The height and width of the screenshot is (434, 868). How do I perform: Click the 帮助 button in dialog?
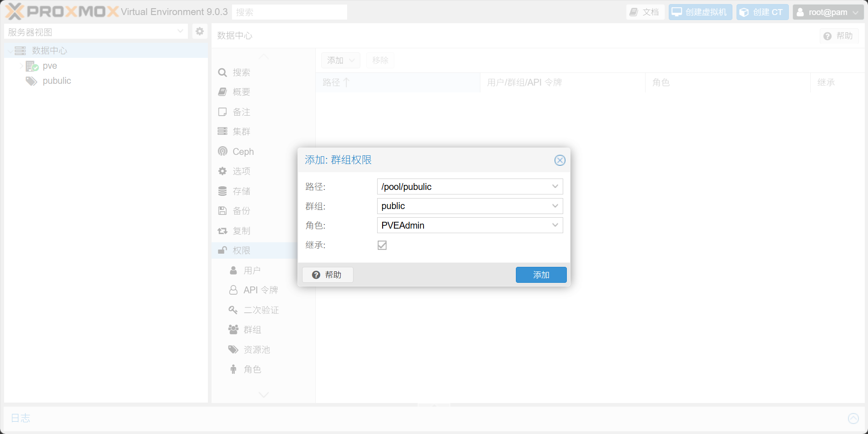328,275
